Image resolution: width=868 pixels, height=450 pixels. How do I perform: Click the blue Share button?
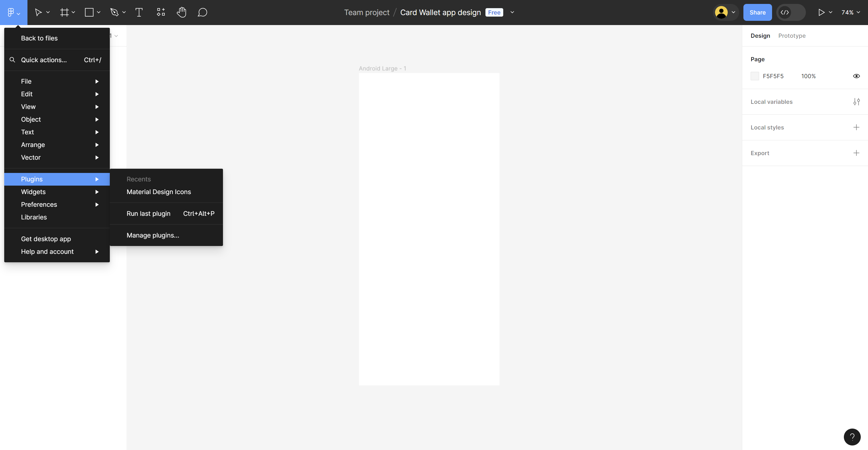point(757,12)
